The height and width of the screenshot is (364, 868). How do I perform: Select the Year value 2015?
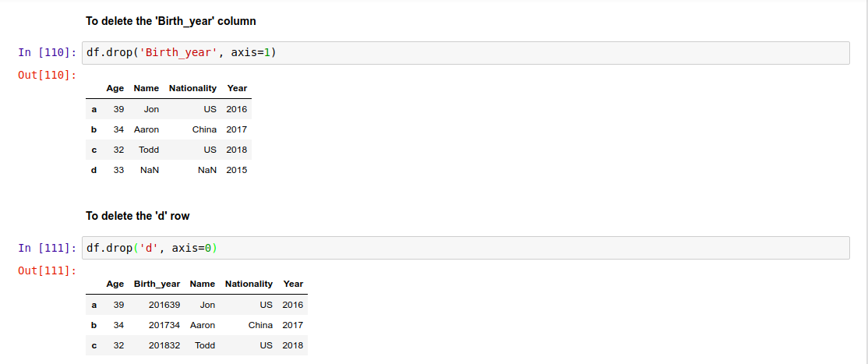point(236,170)
